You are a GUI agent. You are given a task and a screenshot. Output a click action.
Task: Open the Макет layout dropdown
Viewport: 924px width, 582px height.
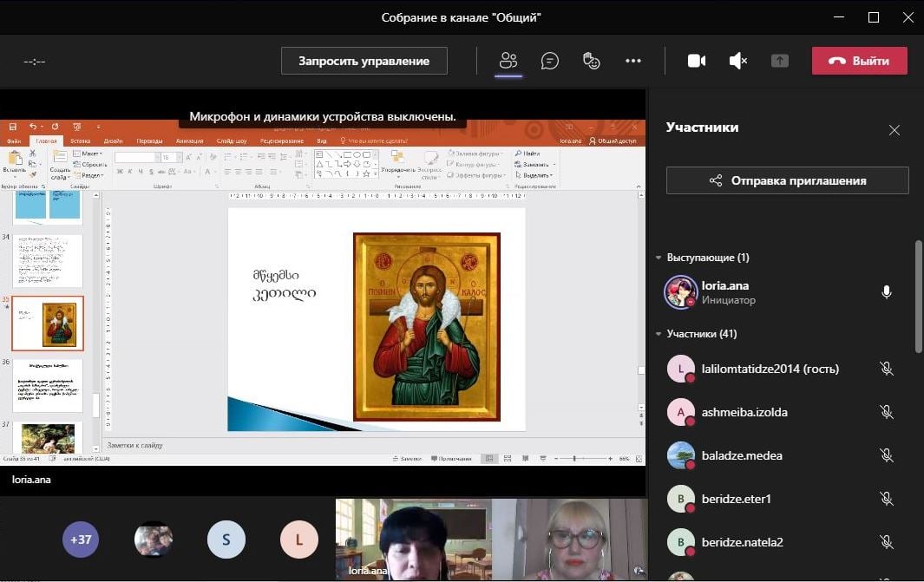click(88, 154)
